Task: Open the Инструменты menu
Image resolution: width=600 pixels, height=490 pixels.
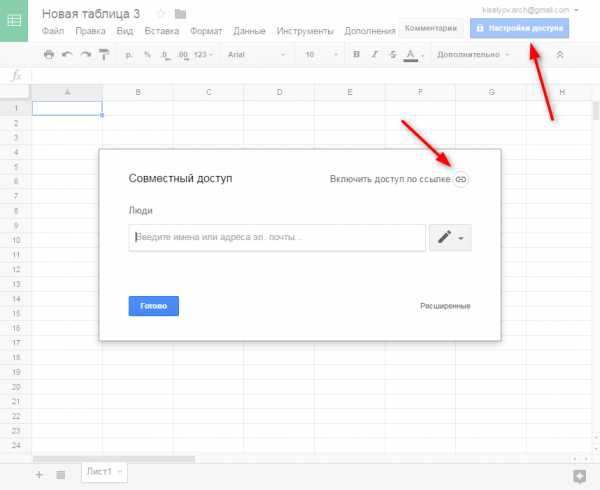Action: point(305,31)
